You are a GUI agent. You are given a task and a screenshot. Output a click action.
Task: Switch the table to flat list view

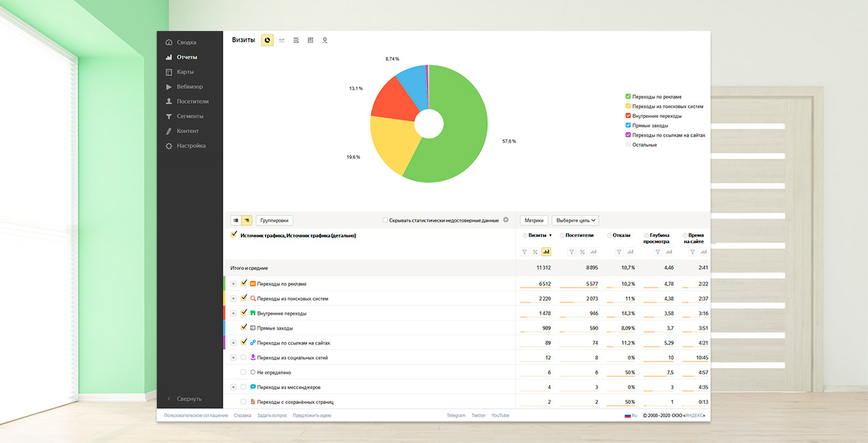(236, 220)
